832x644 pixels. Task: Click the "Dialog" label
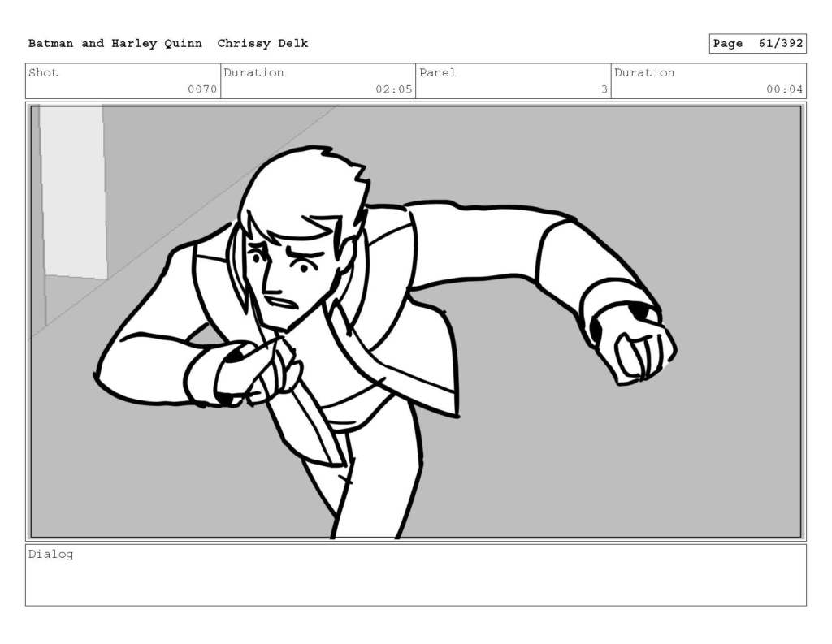tap(51, 555)
